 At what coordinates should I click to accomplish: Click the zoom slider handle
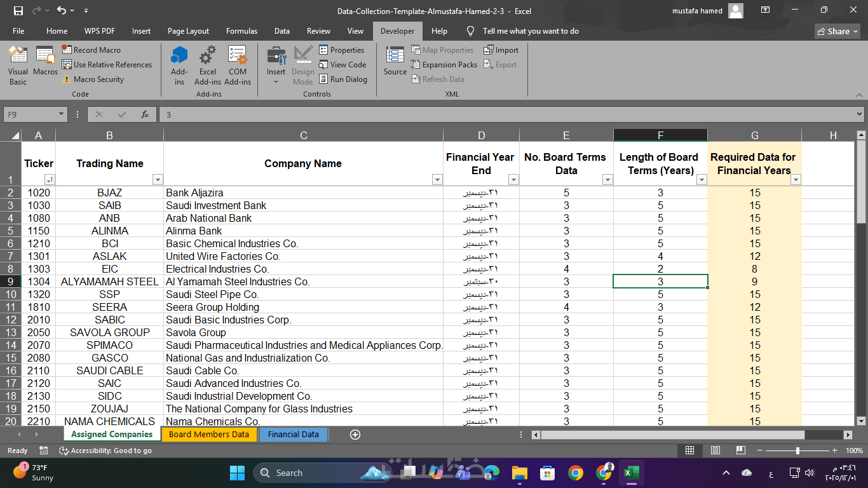[797, 451]
